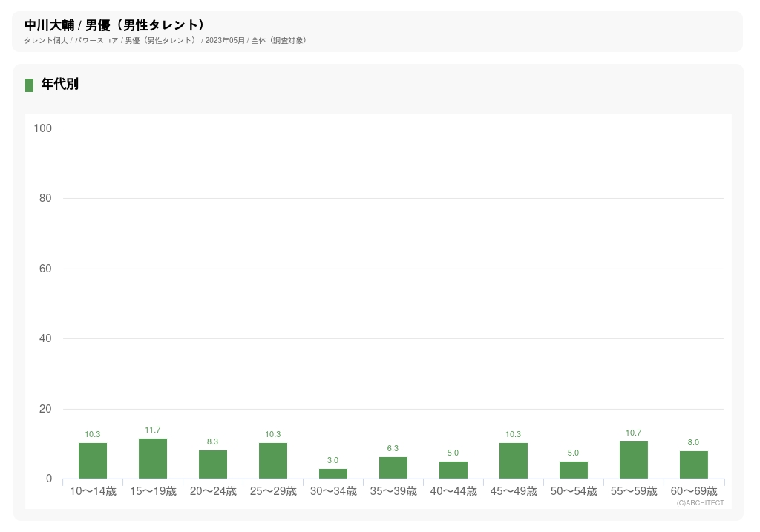
Task: Click the green square beside 年代別 heading
Action: 29,85
